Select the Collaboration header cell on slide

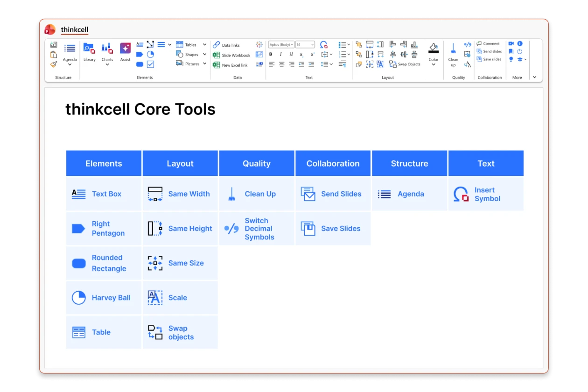[x=333, y=163]
